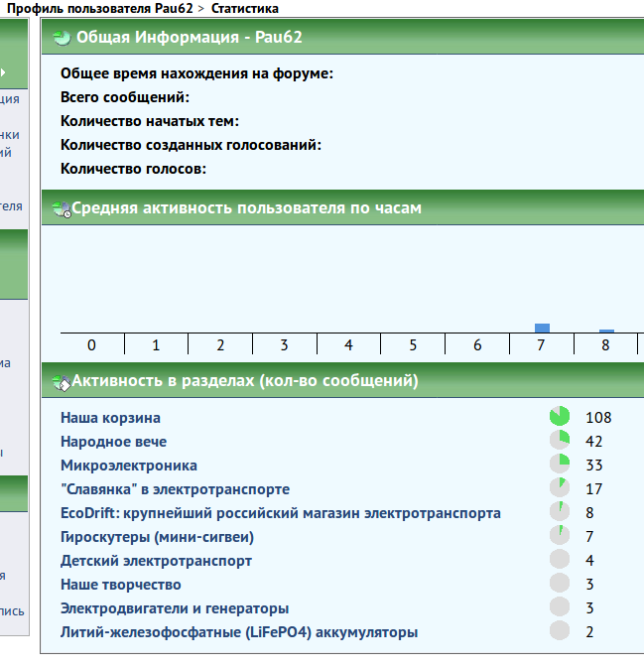Click the Общая Информация header icon
This screenshot has width=644, height=668.
pyautogui.click(x=62, y=39)
